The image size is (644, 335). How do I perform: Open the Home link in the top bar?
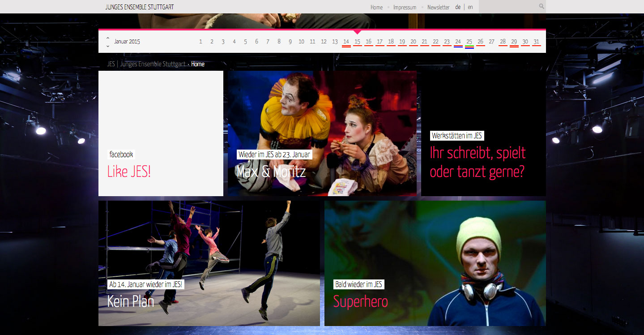tap(376, 7)
